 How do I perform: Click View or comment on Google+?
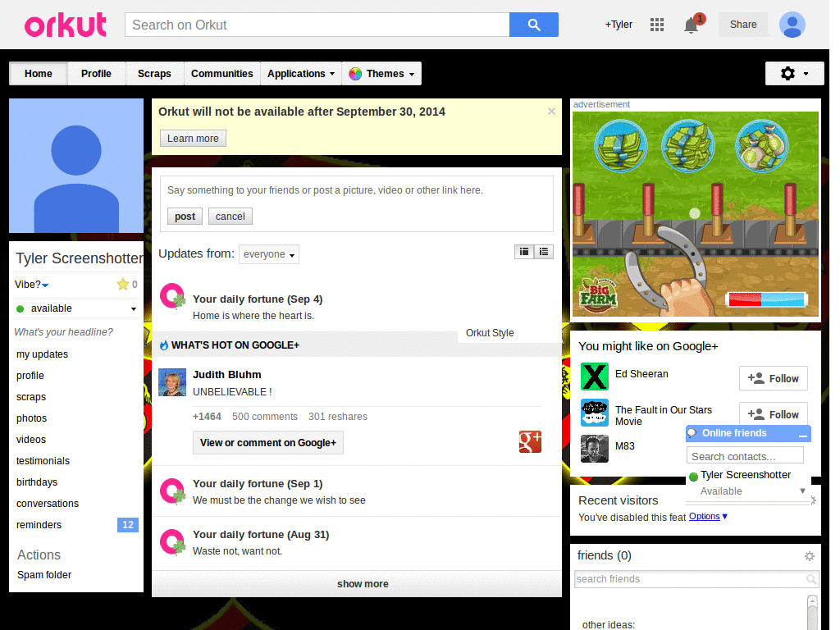tap(268, 442)
